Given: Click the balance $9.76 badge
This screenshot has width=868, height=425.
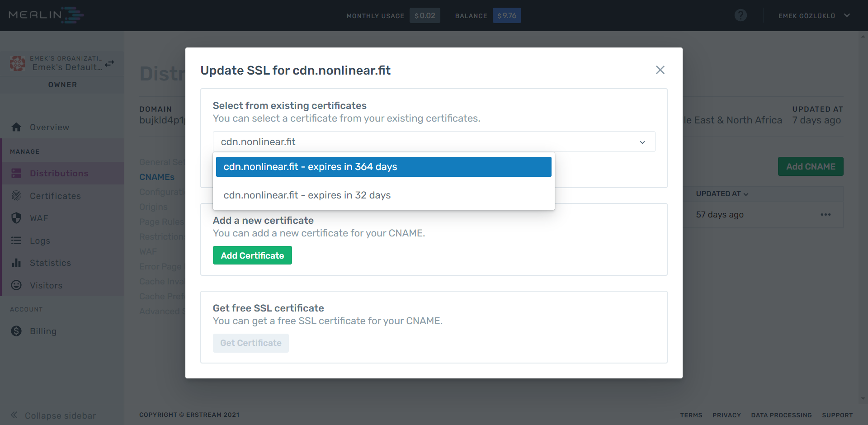Looking at the screenshot, I should click(507, 16).
